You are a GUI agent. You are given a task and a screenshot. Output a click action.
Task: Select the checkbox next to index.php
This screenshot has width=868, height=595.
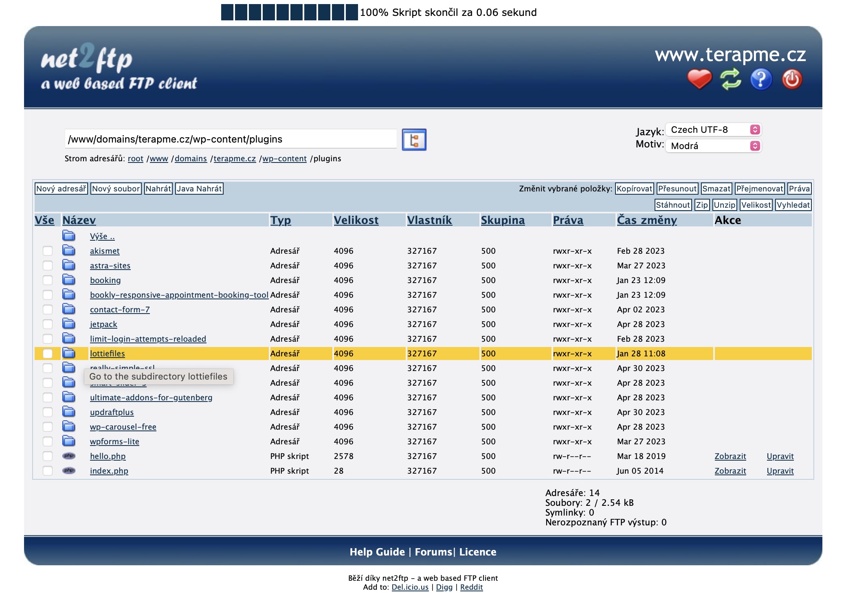48,471
